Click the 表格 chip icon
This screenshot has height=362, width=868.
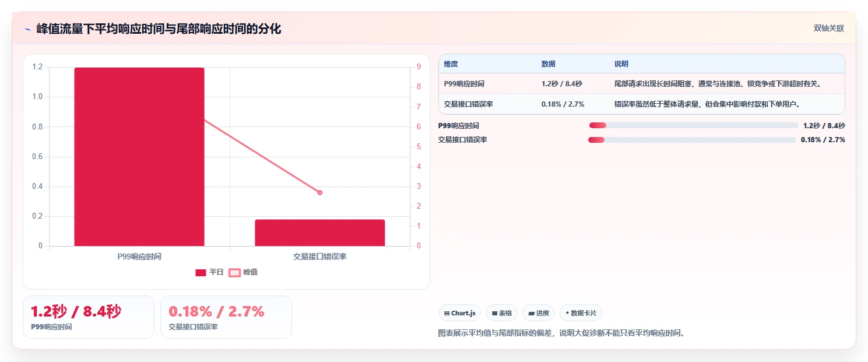494,313
